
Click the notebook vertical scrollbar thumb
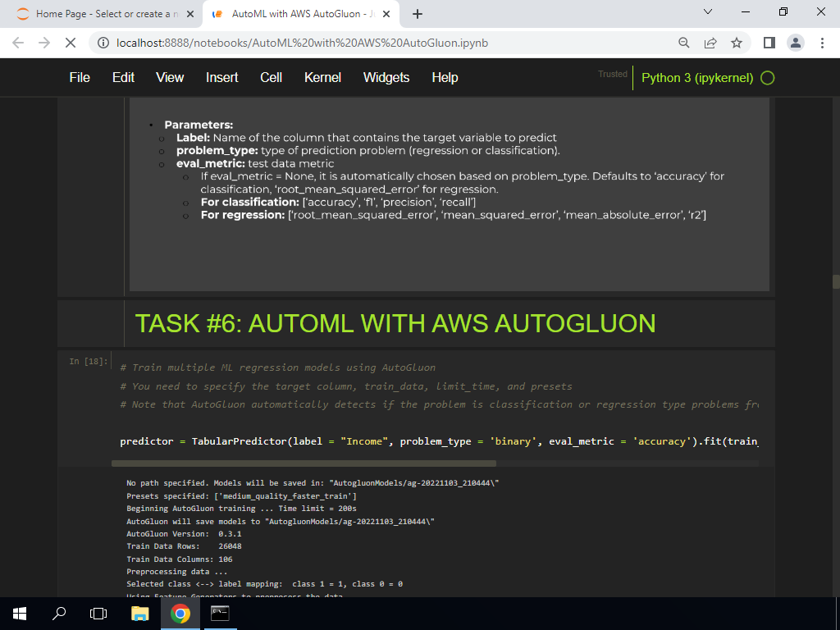[836, 282]
